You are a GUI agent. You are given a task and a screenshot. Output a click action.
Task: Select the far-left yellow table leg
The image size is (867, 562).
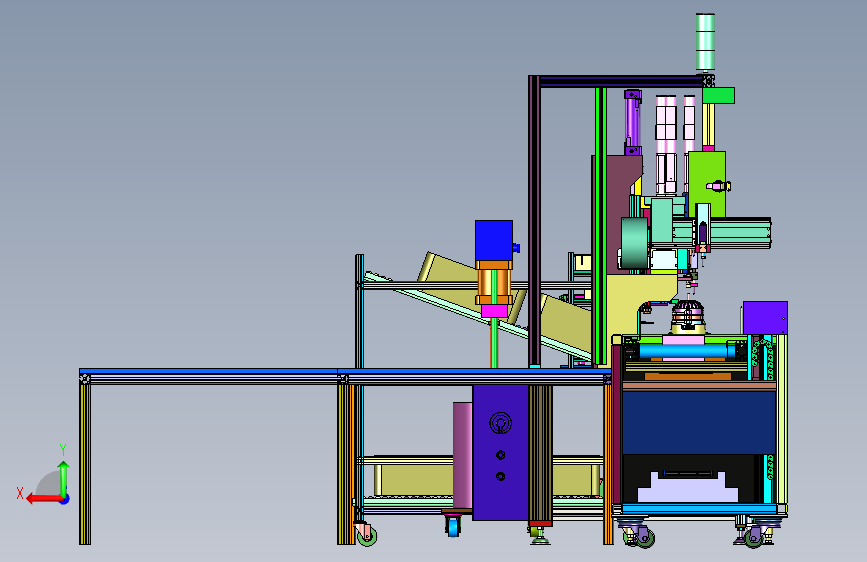pyautogui.click(x=85, y=464)
